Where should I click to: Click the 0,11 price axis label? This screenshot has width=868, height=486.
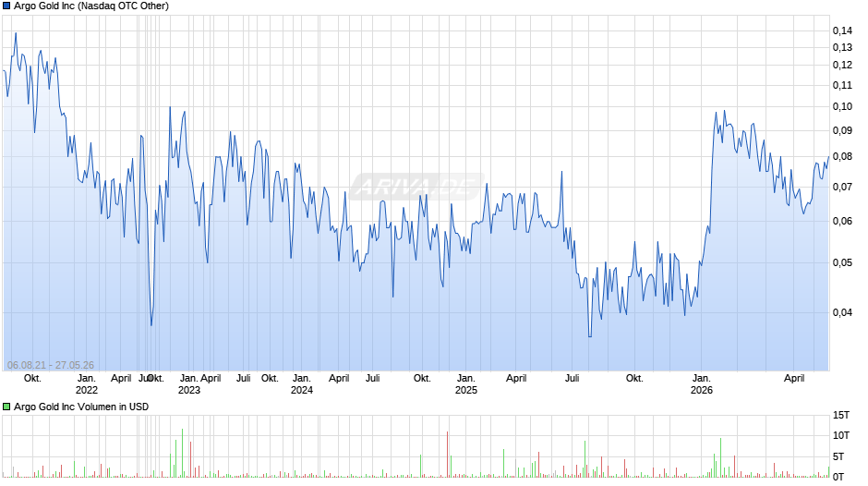pyautogui.click(x=842, y=85)
